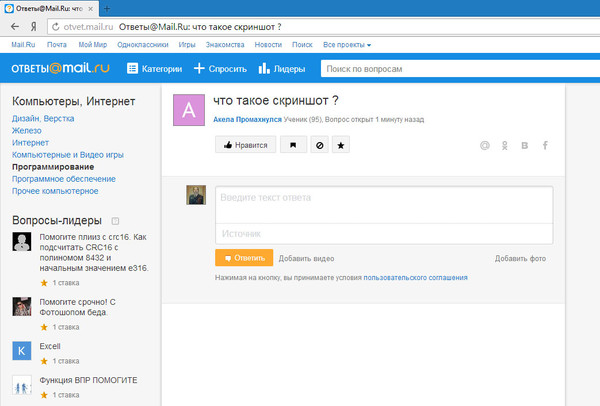Click Добавить видео link
This screenshot has height=406, width=600.
(x=306, y=259)
